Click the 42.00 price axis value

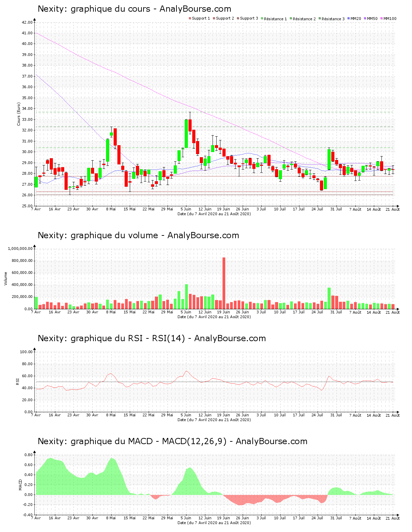(27, 22)
